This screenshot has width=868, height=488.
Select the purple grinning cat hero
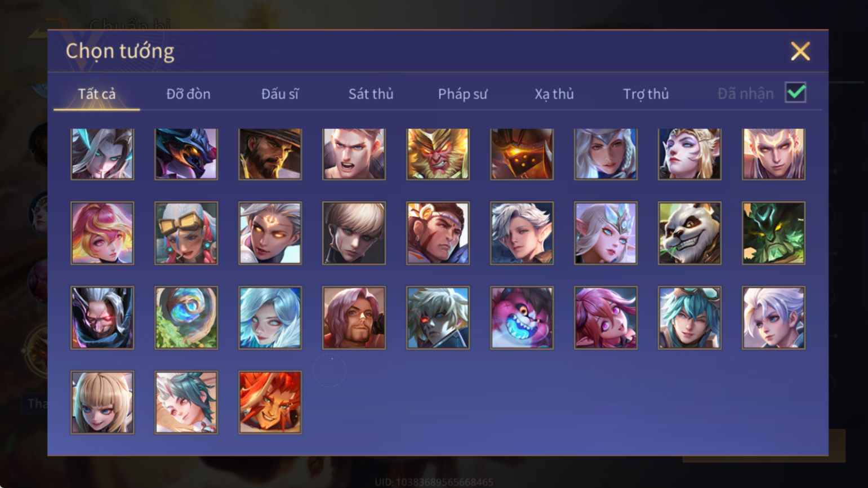522,318
